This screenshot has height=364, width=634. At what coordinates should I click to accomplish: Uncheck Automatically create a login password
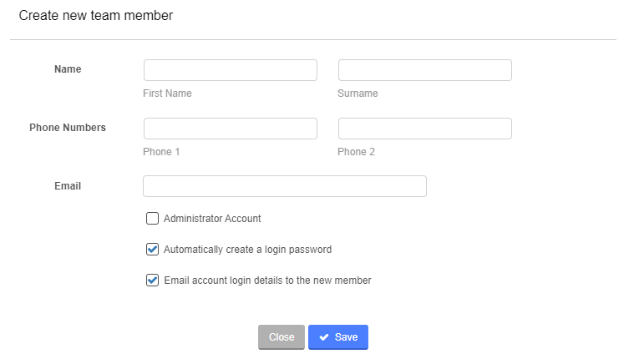[152, 249]
